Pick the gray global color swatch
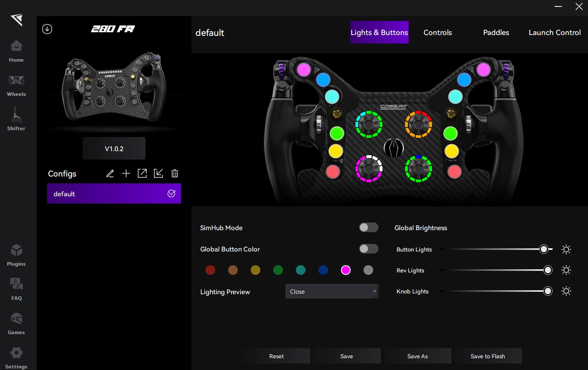Screen dimensions: 588x370 click(x=368, y=270)
